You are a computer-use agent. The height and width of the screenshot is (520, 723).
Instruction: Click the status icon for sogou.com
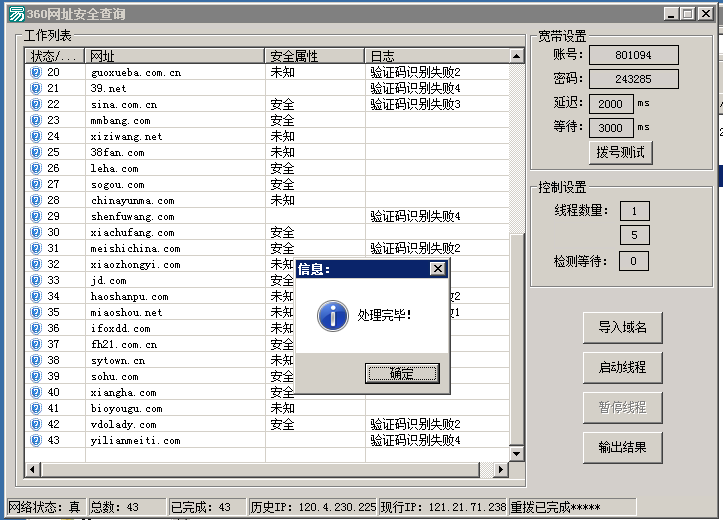pos(36,184)
